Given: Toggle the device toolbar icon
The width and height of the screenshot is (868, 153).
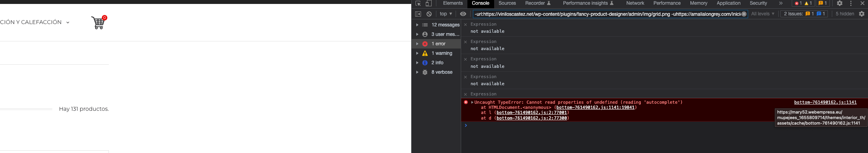Looking at the screenshot, I should (428, 3).
